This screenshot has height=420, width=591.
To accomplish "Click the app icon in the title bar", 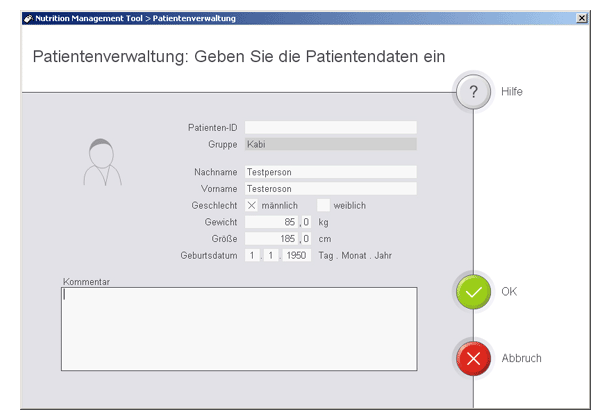I will point(28,18).
